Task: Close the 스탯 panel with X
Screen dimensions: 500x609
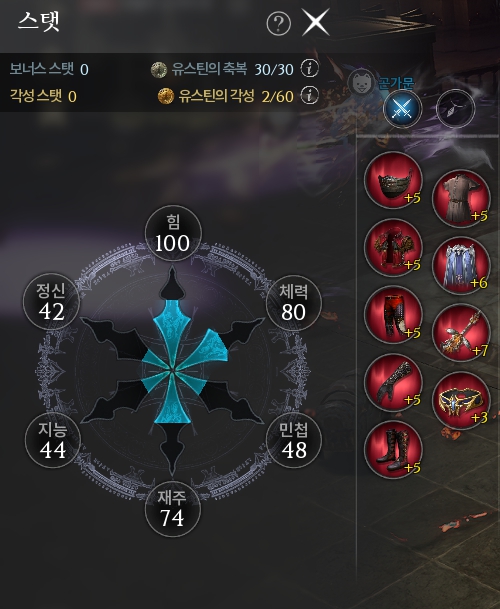Action: (315, 23)
